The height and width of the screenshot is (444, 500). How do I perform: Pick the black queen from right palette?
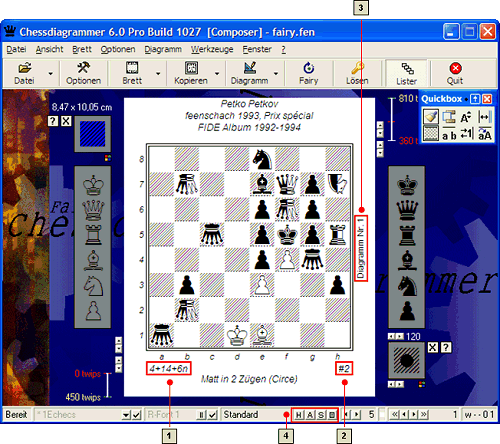click(407, 210)
